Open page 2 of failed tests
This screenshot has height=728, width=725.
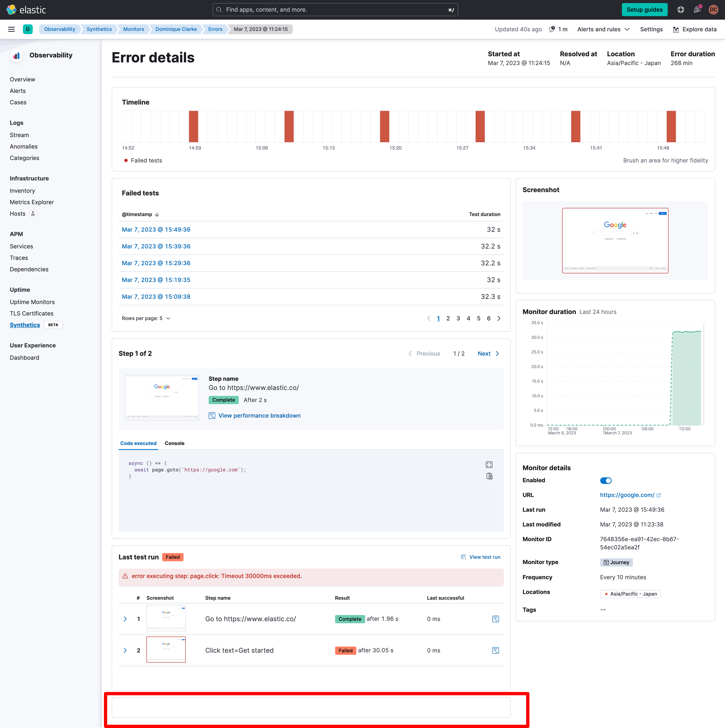[x=448, y=318]
